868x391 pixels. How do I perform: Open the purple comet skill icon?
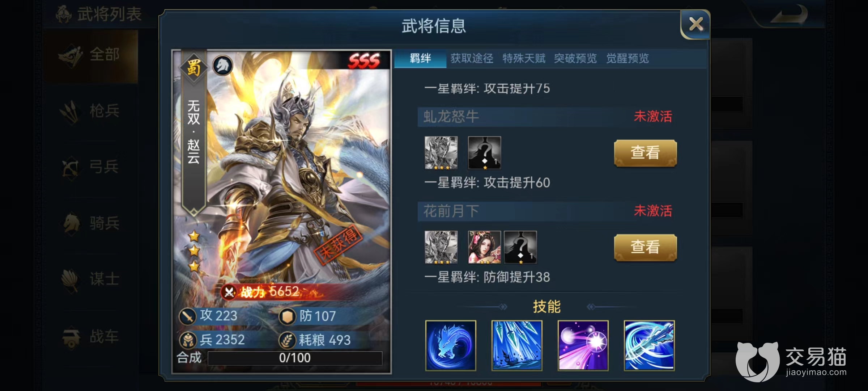[583, 345]
